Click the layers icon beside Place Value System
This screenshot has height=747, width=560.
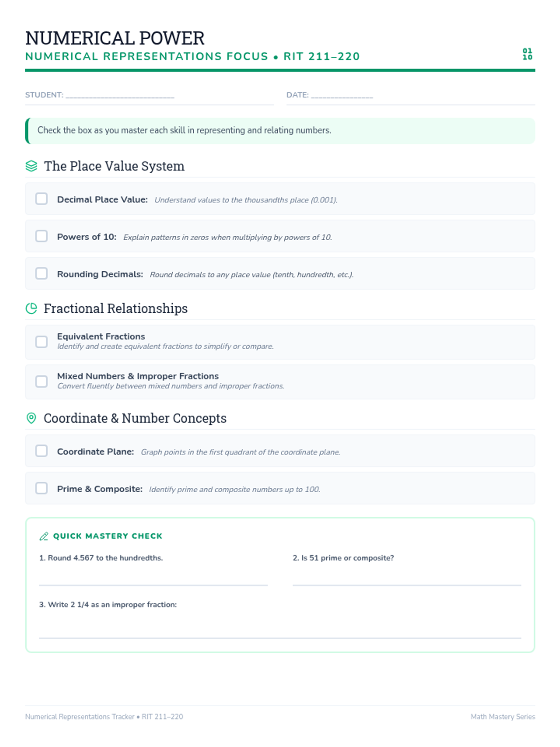click(31, 166)
